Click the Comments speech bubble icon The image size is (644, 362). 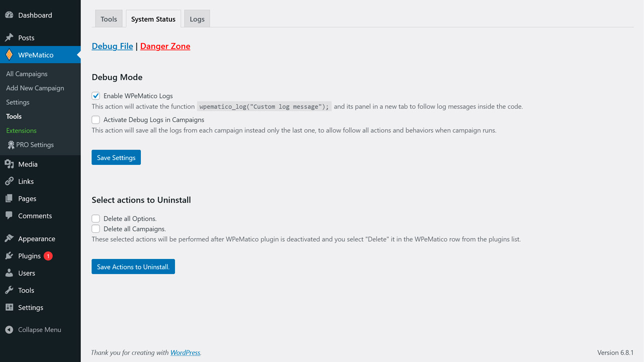click(x=9, y=216)
